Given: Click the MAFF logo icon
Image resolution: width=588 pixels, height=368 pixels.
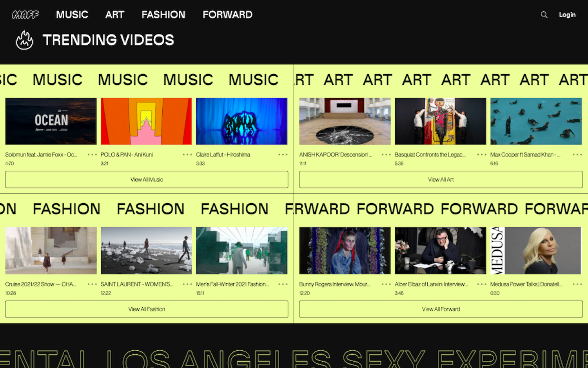Looking at the screenshot, I should (25, 15).
